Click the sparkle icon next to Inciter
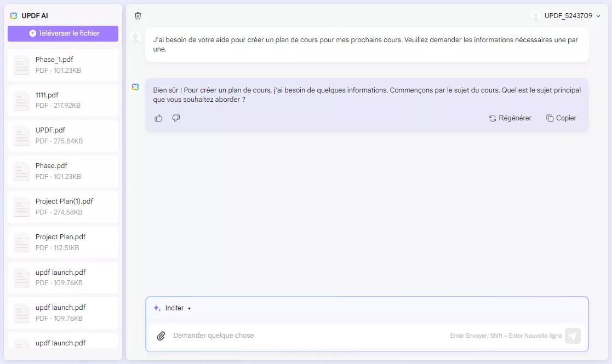 tap(156, 308)
